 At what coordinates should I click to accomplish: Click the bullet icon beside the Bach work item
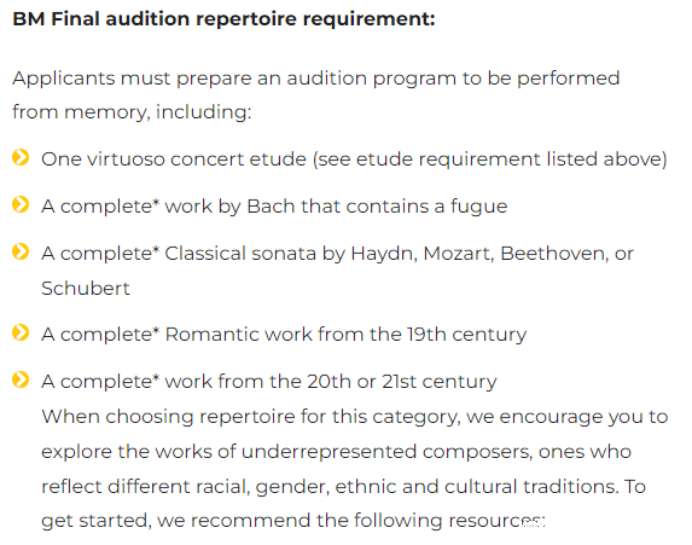point(21,205)
